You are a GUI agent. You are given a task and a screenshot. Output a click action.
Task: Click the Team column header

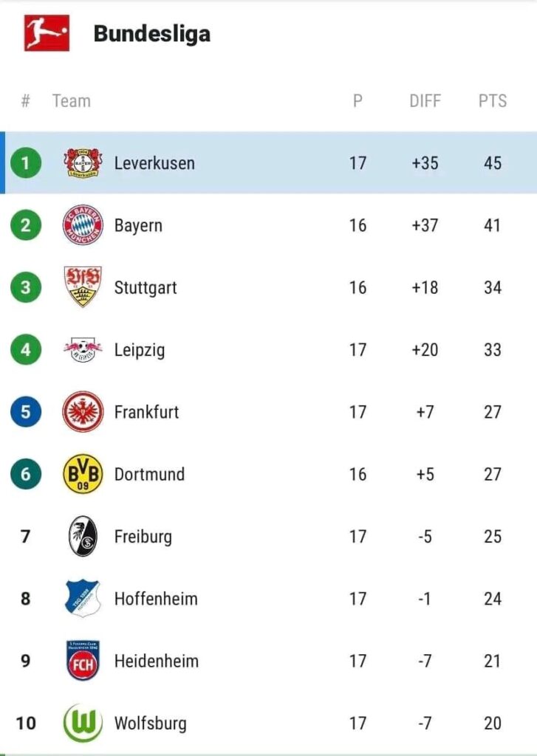pyautogui.click(x=72, y=101)
